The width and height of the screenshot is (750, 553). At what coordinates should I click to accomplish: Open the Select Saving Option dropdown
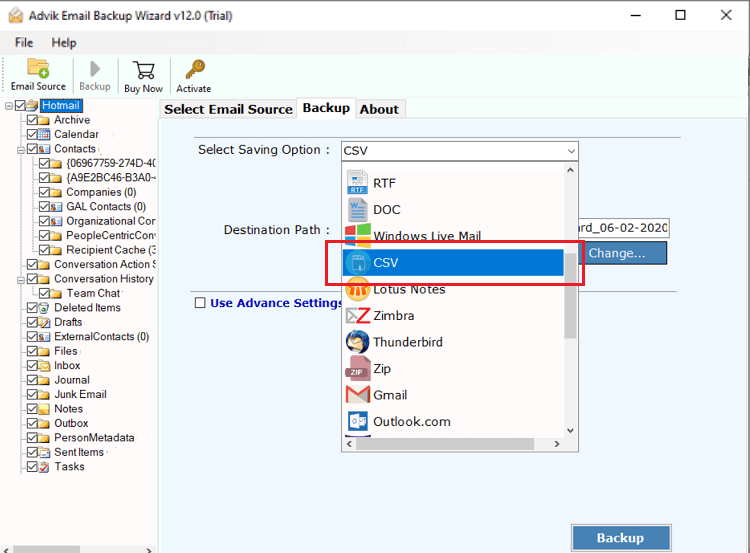[x=460, y=151]
